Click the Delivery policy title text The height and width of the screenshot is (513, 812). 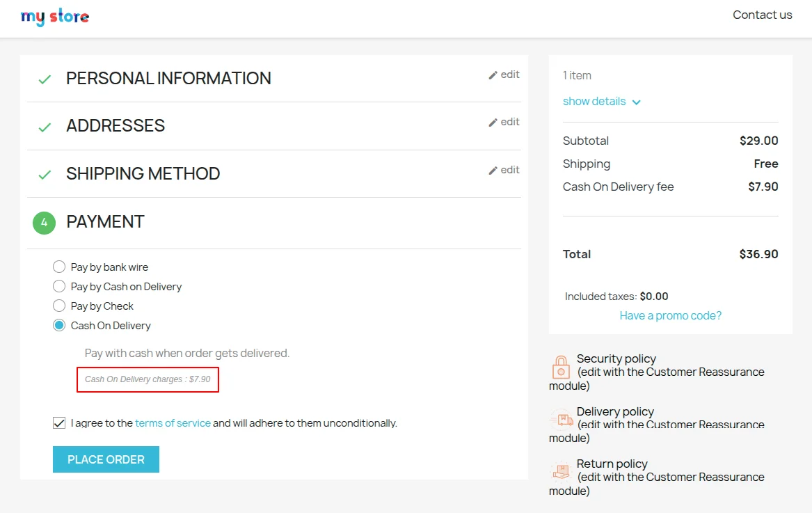[615, 411]
